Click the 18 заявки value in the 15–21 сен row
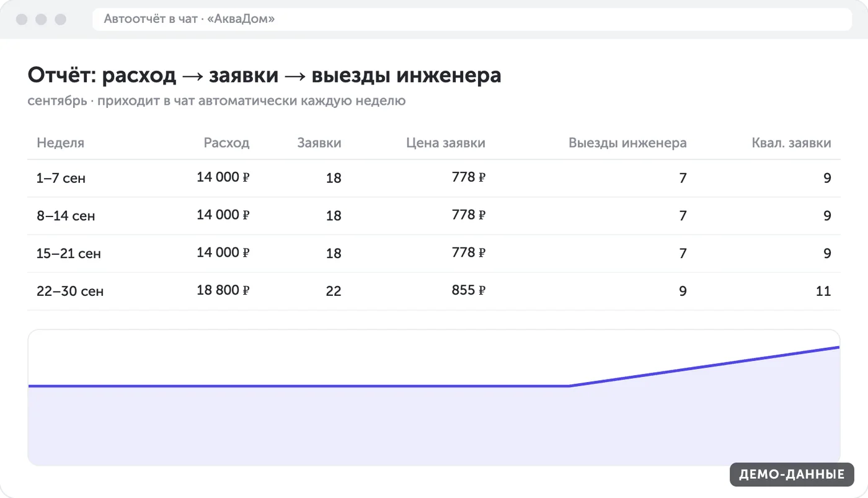The image size is (868, 498). tap(334, 254)
